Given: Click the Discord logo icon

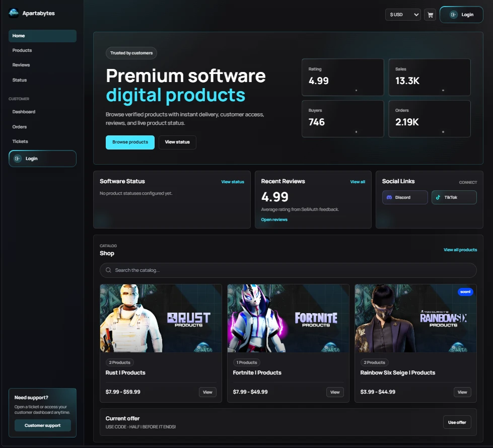Looking at the screenshot, I should click(389, 197).
